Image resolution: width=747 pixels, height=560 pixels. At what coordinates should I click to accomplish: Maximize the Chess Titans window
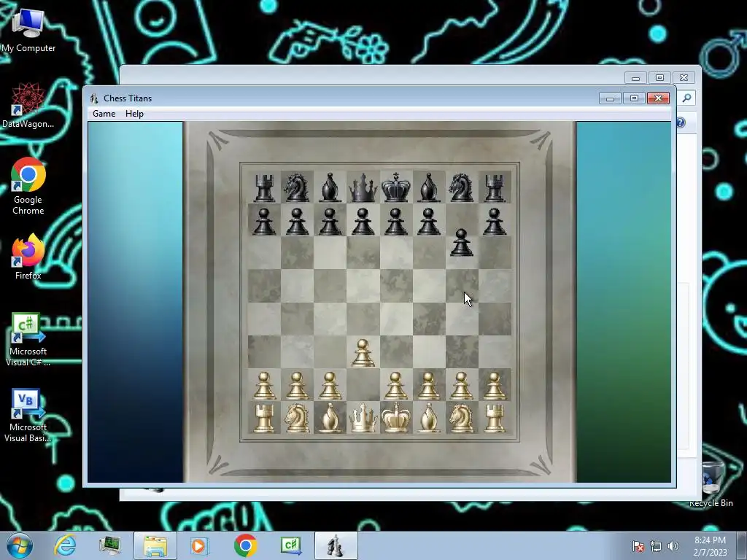[634, 98]
